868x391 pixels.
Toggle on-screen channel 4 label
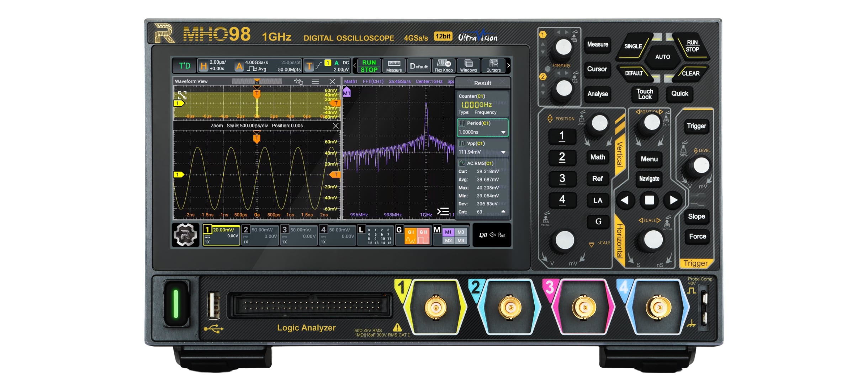(337, 235)
